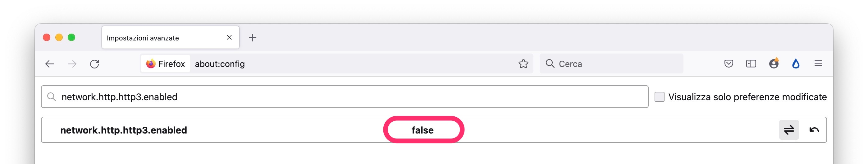Click the blue droplet extension icon
This screenshot has width=868, height=164.
tap(796, 64)
